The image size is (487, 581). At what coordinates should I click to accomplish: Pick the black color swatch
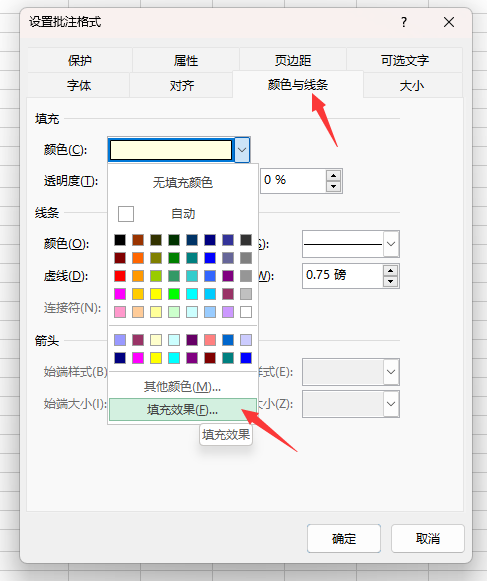[x=120, y=240]
